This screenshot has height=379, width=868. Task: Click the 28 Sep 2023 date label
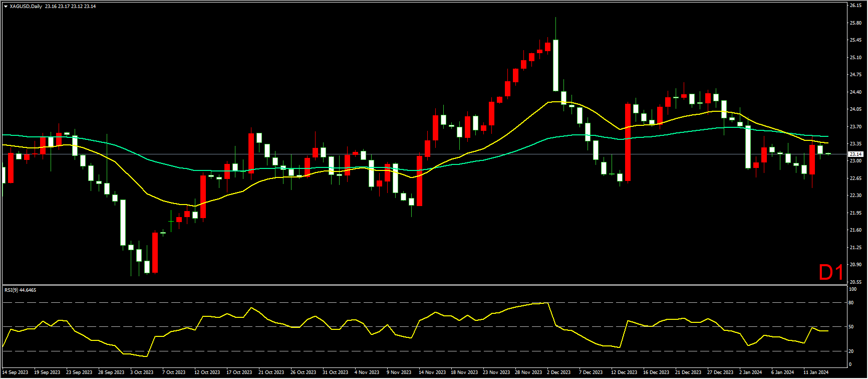click(111, 372)
